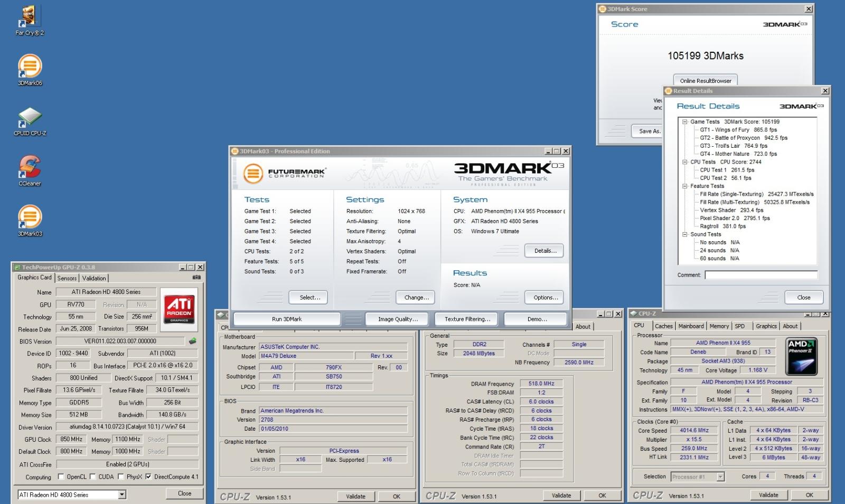This screenshot has height=504, width=845.
Task: Collapse the Feature Tests tree node
Action: tap(684, 186)
